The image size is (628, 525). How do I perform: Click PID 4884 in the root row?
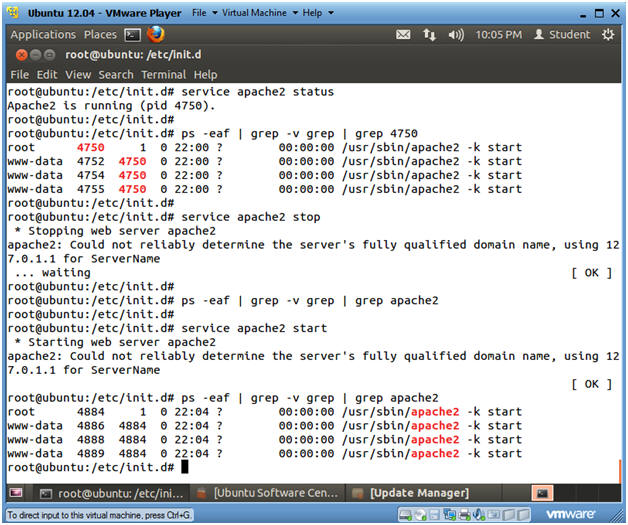click(91, 412)
